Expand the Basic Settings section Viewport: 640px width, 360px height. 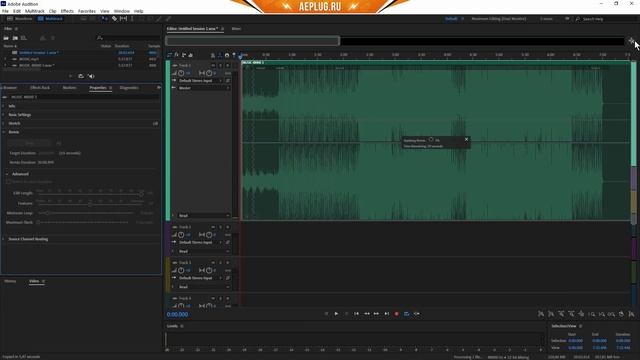pyautogui.click(x=4, y=115)
